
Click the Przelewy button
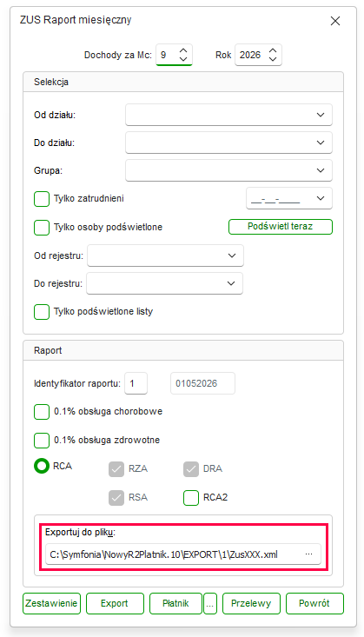point(251,603)
